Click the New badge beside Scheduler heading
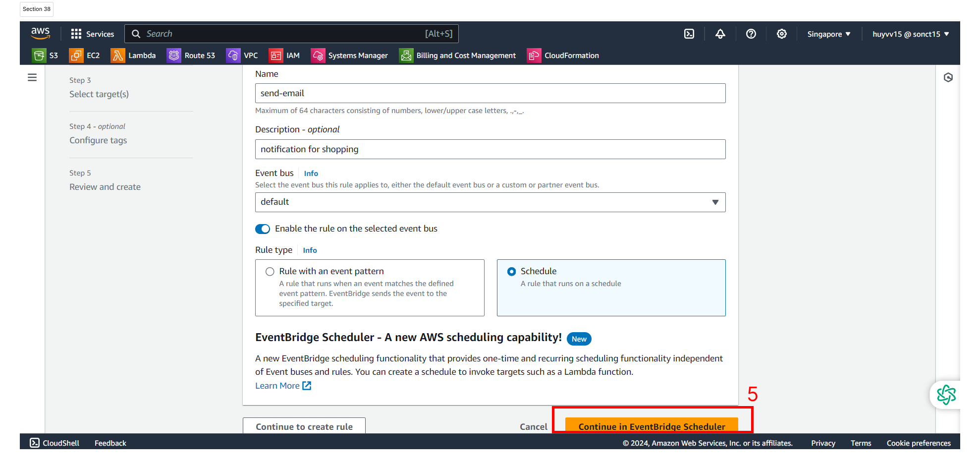The width and height of the screenshot is (980, 469). pyautogui.click(x=579, y=339)
